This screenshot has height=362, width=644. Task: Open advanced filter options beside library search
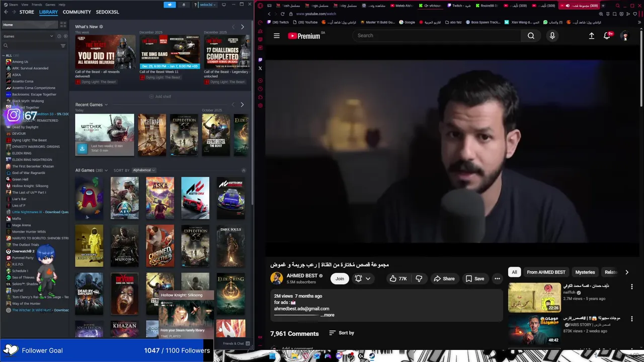pyautogui.click(x=63, y=46)
